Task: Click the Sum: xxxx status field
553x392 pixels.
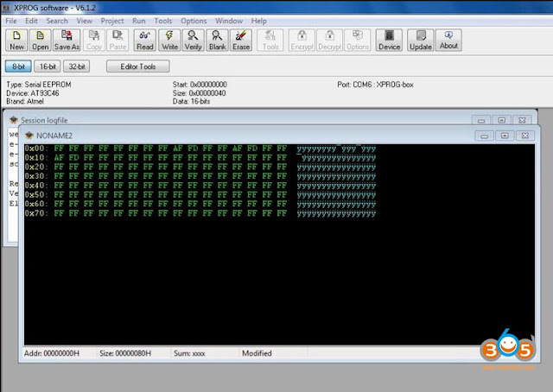Action: (189, 353)
